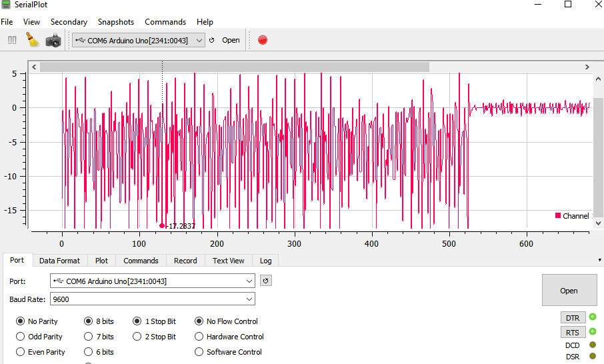Click the DSR status indicator LED
The height and width of the screenshot is (364, 604).
[593, 356]
